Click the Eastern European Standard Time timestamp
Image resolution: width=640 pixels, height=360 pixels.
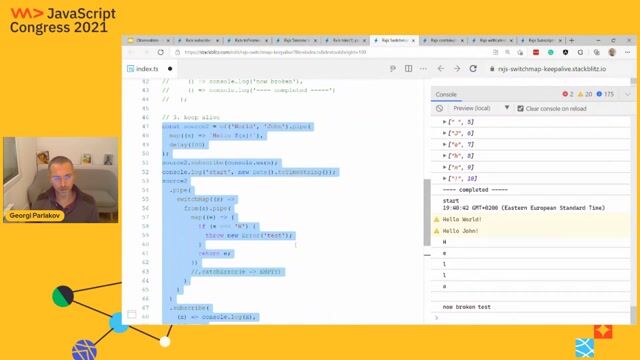click(524, 208)
